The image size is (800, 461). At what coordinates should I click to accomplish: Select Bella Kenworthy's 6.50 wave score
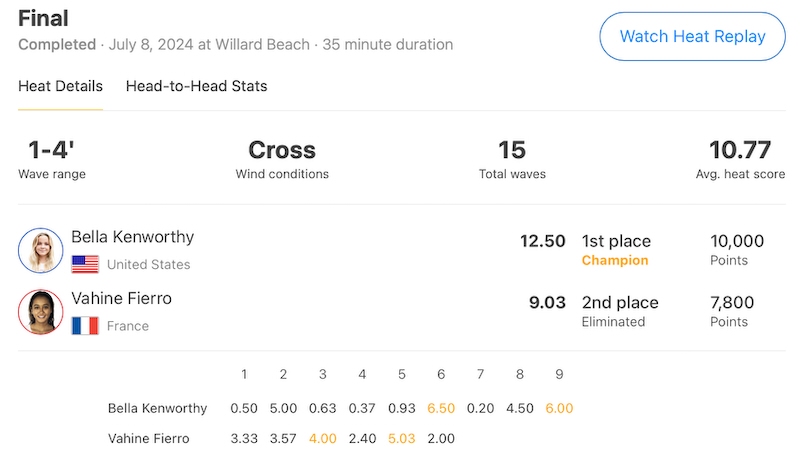441,408
